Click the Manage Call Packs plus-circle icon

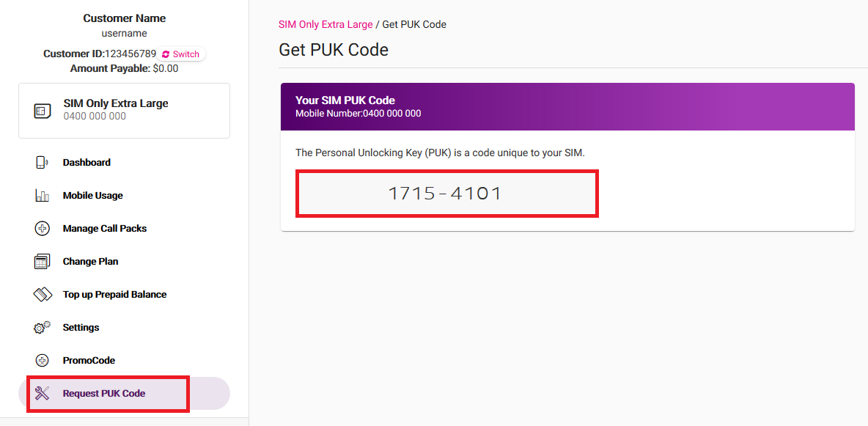tap(43, 228)
